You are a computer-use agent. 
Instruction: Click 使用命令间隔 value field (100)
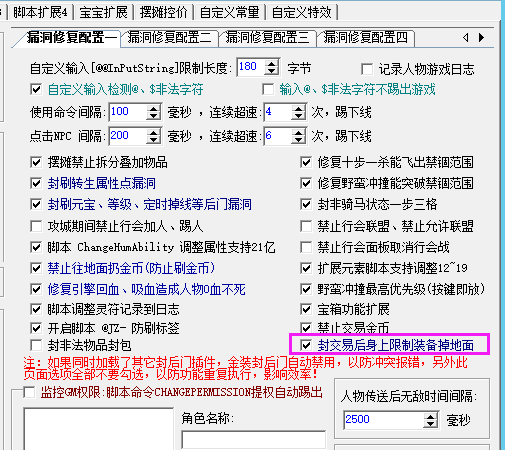[x=128, y=112]
